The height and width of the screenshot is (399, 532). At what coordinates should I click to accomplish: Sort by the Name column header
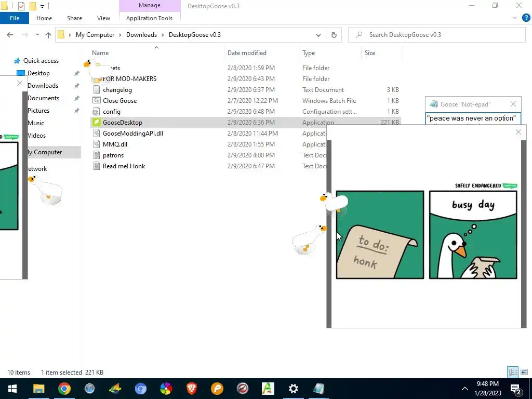pos(100,53)
